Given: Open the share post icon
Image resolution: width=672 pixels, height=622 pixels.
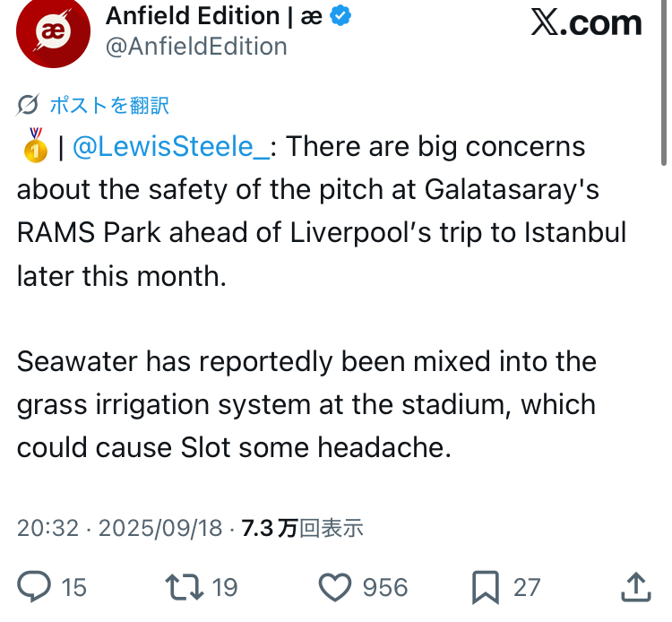Looking at the screenshot, I should tap(635, 587).
